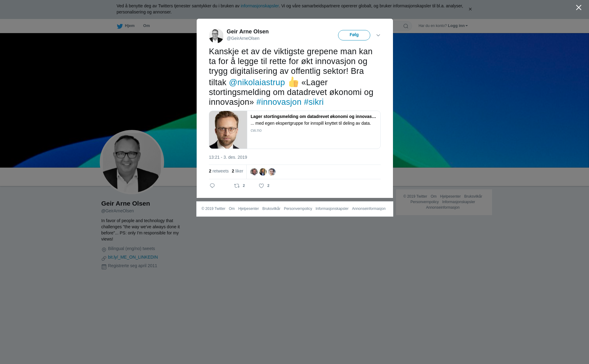
Task: Close the tweet overlay with the X
Action: pos(579,8)
